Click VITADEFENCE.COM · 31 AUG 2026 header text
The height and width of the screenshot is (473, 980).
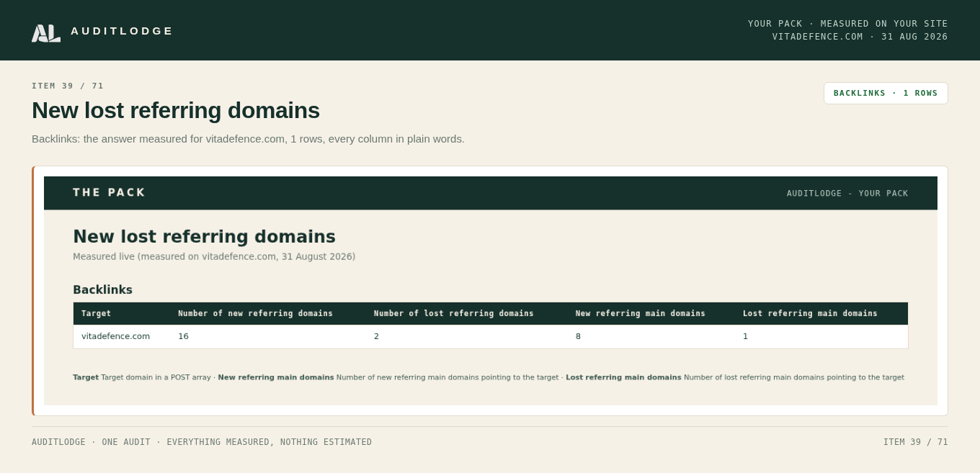860,37
